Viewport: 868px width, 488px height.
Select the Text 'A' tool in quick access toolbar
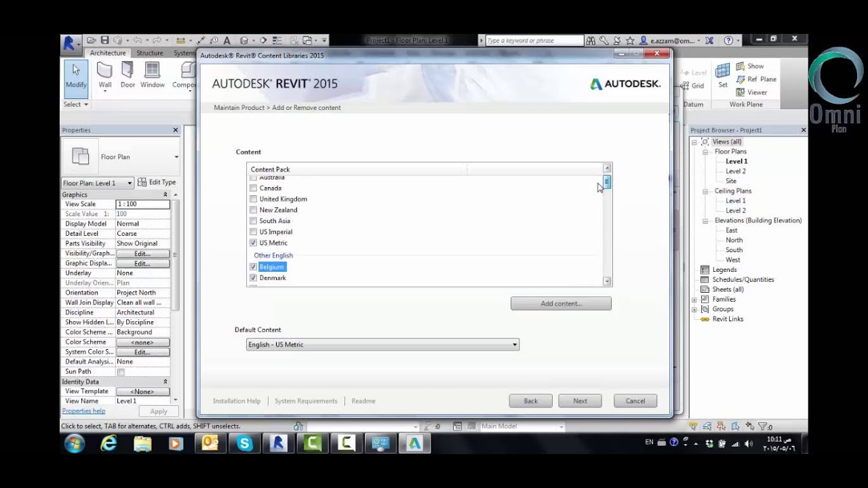point(226,41)
